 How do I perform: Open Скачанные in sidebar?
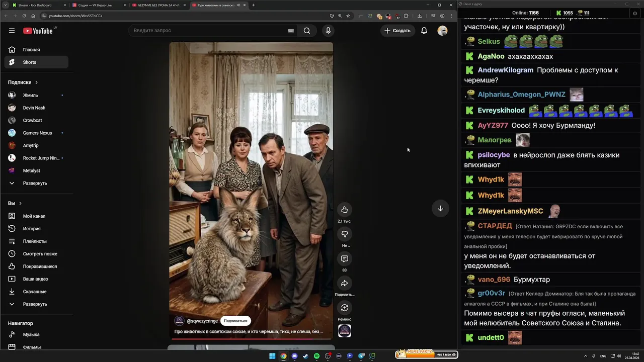click(36, 292)
